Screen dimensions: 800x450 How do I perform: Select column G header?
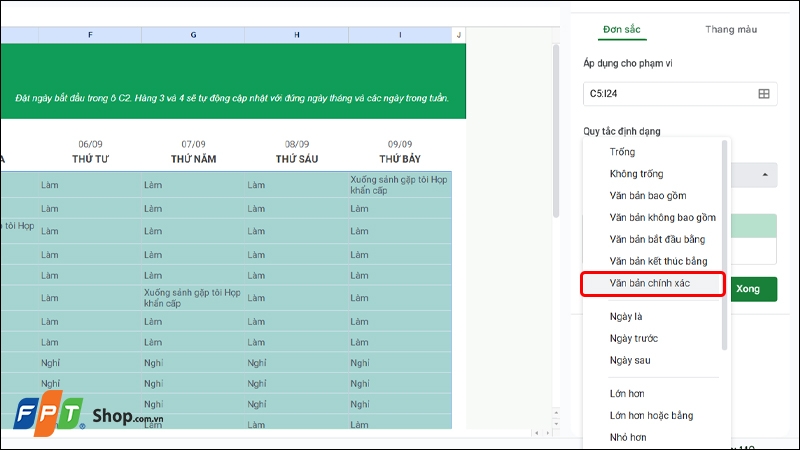pos(193,35)
